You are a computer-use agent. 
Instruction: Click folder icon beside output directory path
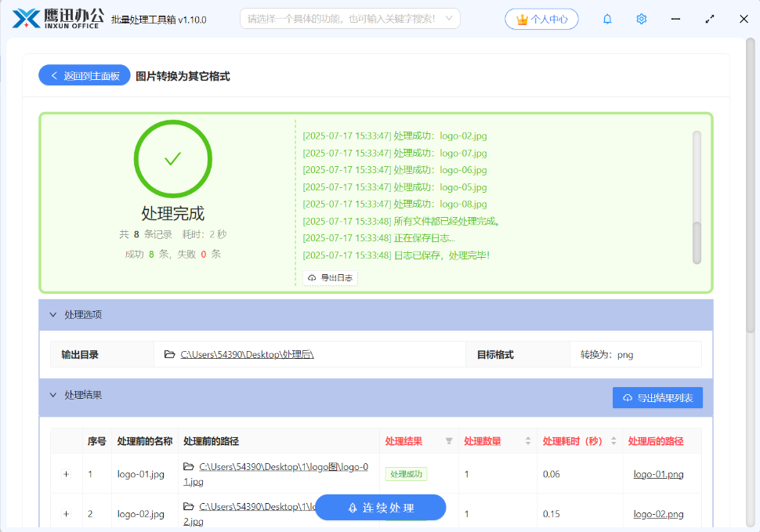169,354
